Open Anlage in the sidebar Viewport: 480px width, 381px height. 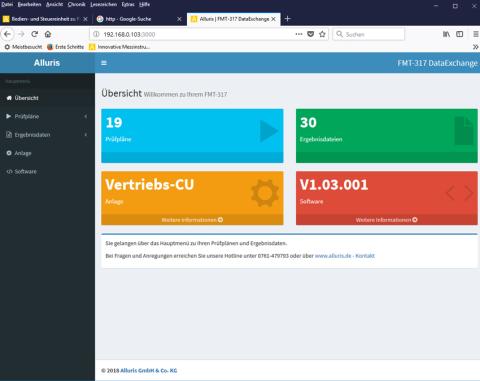[47, 153]
